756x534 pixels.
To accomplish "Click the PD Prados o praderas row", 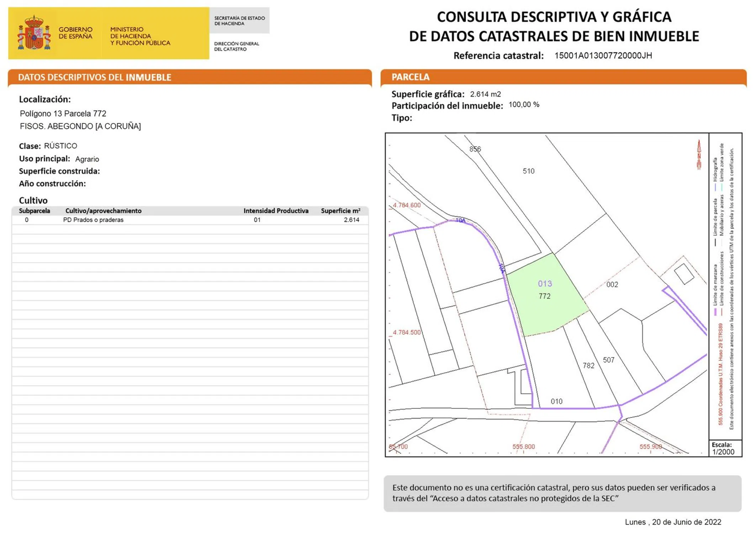I will (93, 220).
